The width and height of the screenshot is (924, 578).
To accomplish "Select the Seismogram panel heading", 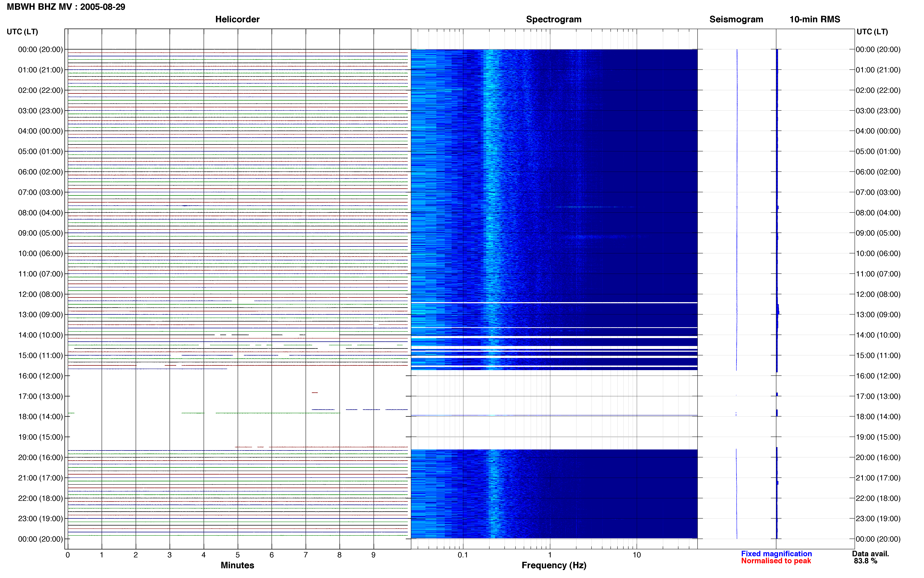I will 736,19.
